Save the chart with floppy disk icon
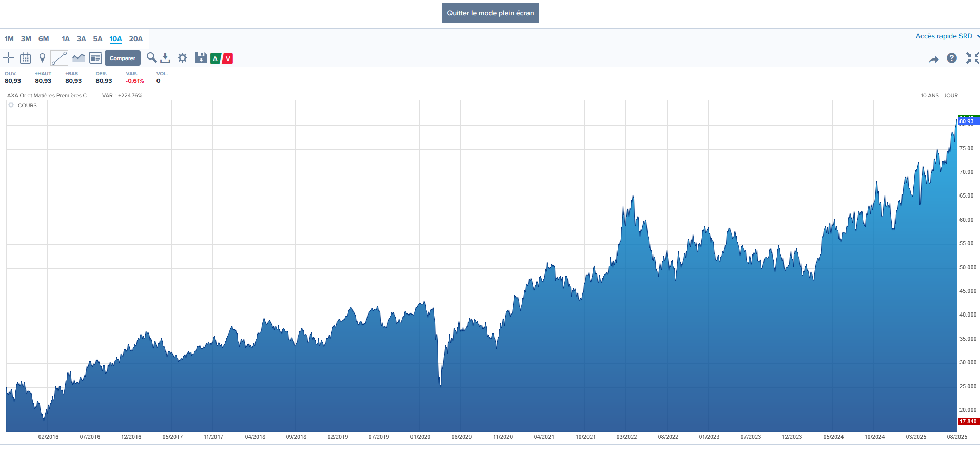This screenshot has width=980, height=451. pos(201,58)
